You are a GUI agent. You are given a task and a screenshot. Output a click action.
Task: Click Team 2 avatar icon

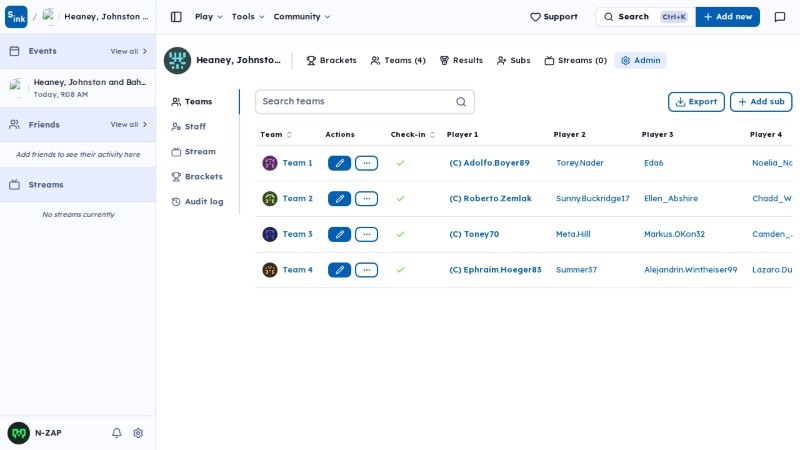point(270,198)
